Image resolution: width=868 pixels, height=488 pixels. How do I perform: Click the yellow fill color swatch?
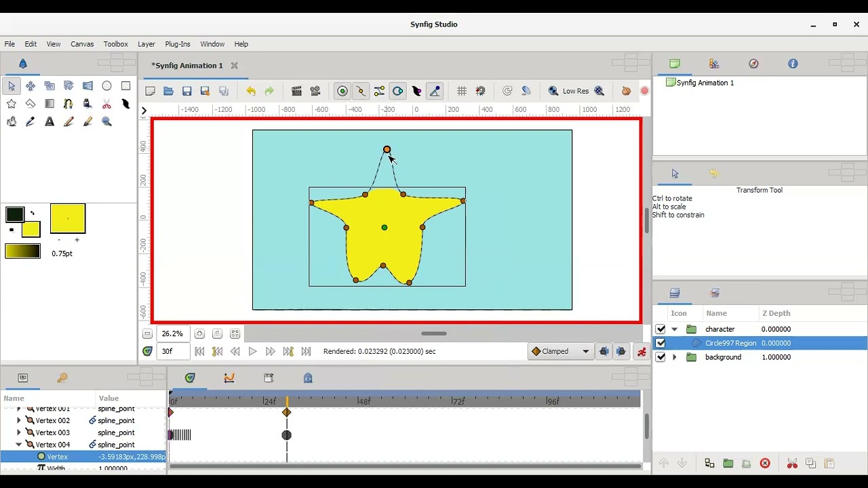[31, 229]
